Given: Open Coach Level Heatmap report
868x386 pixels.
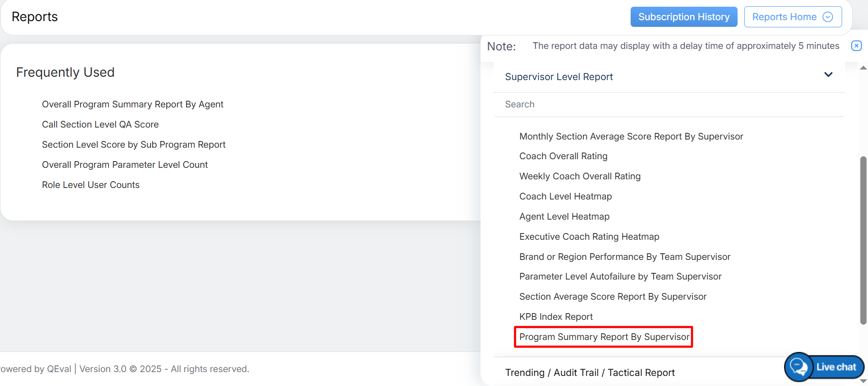Looking at the screenshot, I should (565, 197).
